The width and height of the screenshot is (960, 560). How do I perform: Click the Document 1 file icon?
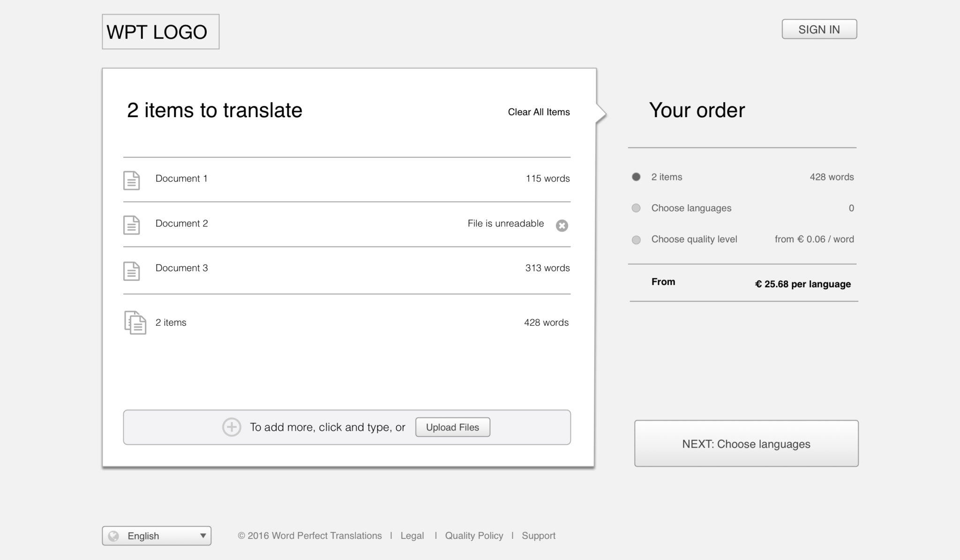[131, 180]
